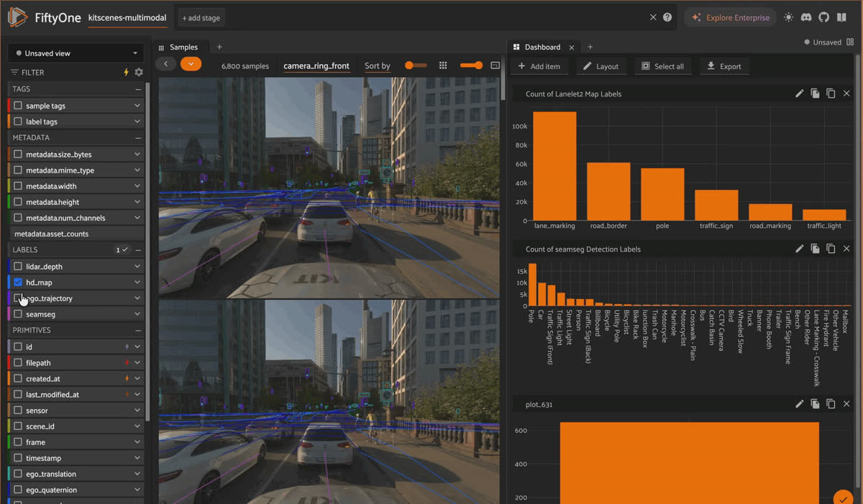The image size is (863, 504).
Task: Open the Discord icon link
Action: 806,17
